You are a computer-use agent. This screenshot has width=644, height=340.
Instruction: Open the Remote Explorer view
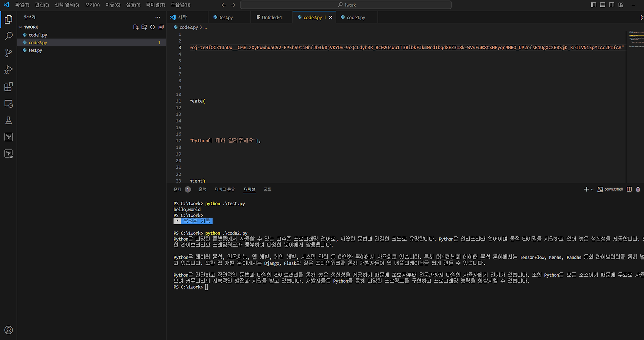pos(8,104)
